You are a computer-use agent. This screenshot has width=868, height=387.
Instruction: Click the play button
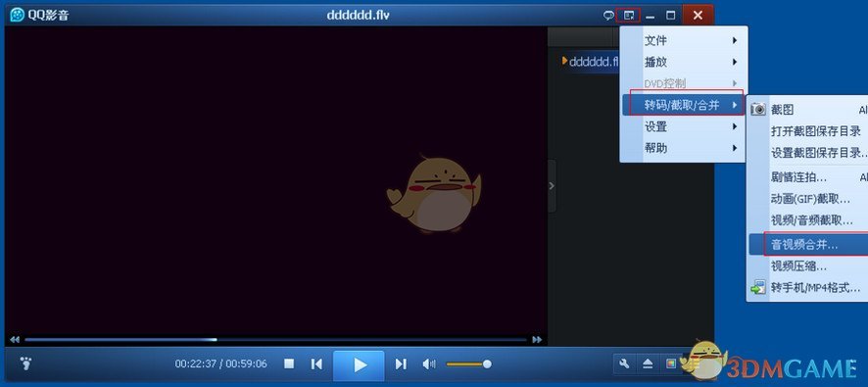tap(360, 364)
